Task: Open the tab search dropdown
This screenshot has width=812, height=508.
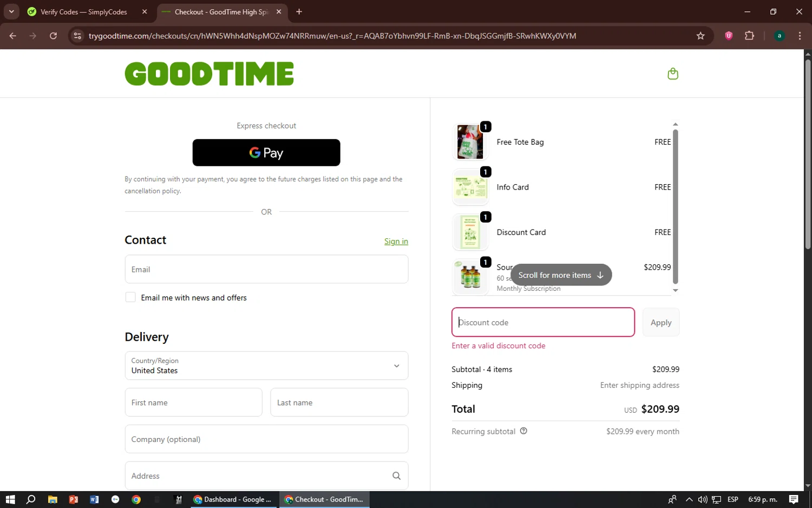Action: pyautogui.click(x=11, y=12)
